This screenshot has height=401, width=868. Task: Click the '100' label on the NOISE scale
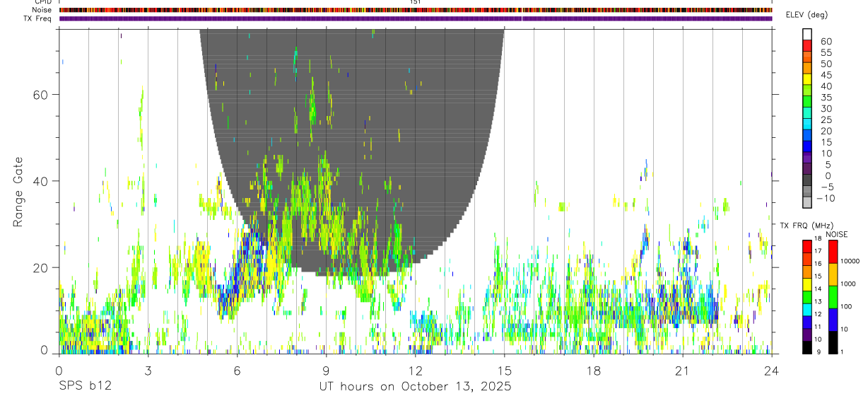(845, 306)
